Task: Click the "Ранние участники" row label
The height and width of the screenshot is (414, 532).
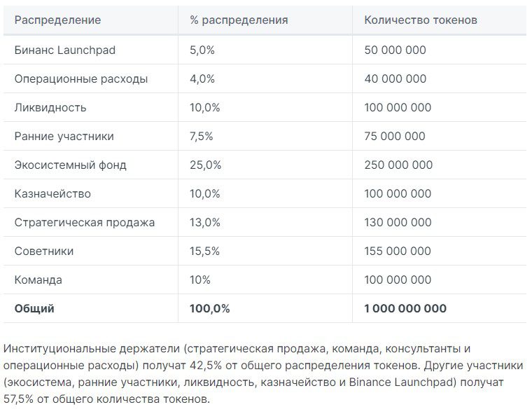Action: [64, 137]
